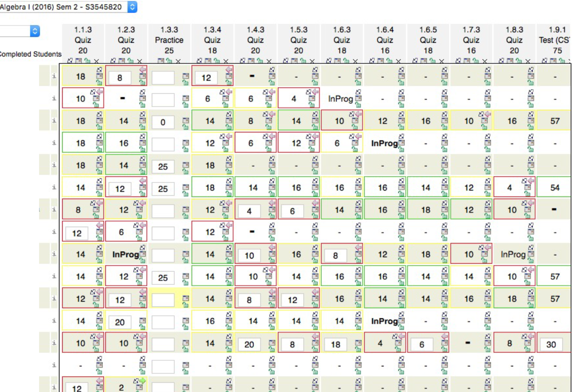Viewport: 575px width, 392px height.
Task: Click the edit-arrow icon under 1.6.3 Quiz header
Action: click(329, 61)
